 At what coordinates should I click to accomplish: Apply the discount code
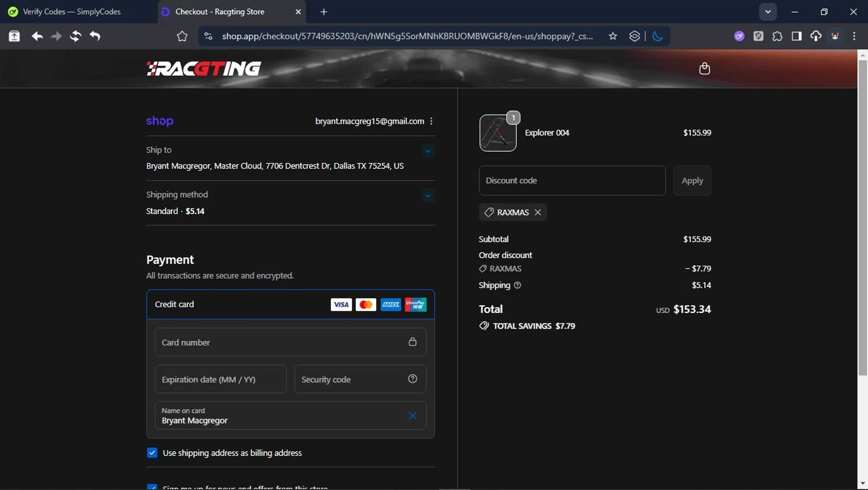coord(692,180)
